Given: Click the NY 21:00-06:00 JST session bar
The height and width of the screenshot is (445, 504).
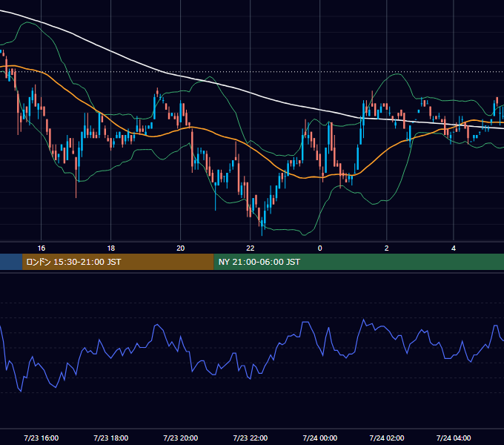Looking at the screenshot, I should coord(359,262).
